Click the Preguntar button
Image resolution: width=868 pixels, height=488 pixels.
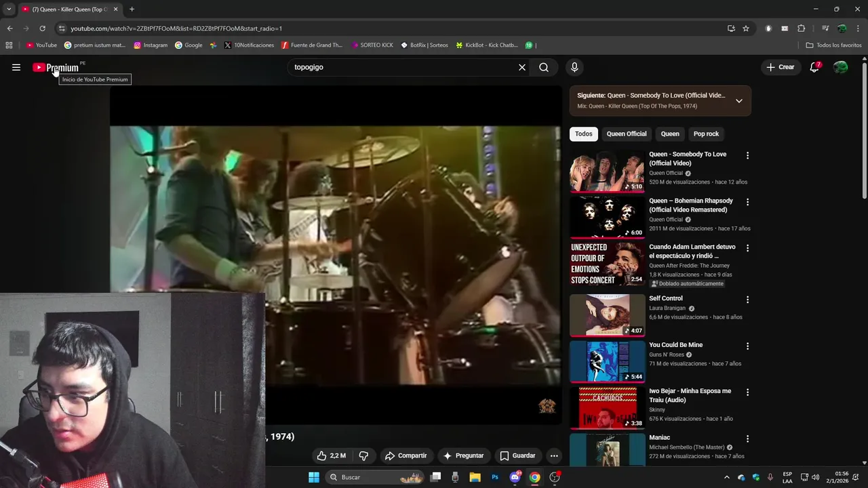click(463, 455)
